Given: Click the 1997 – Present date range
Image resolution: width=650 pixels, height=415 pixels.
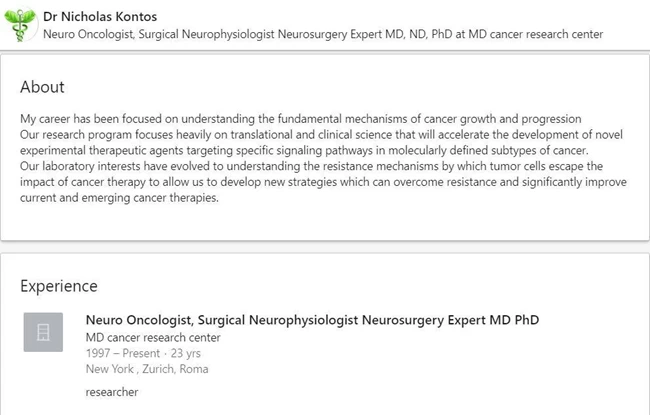Looking at the screenshot, I should tap(123, 353).
